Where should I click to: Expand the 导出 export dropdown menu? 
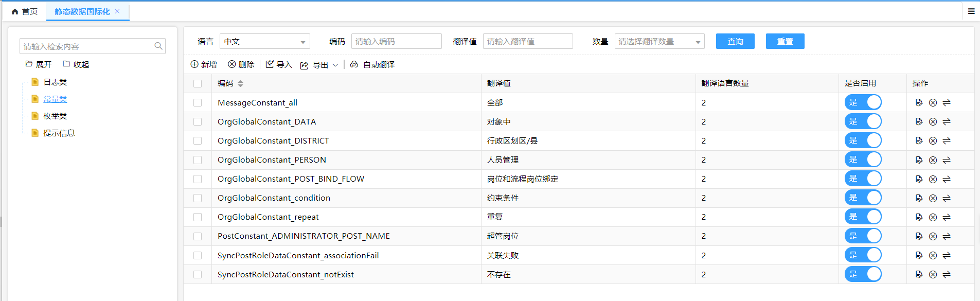[x=335, y=65]
